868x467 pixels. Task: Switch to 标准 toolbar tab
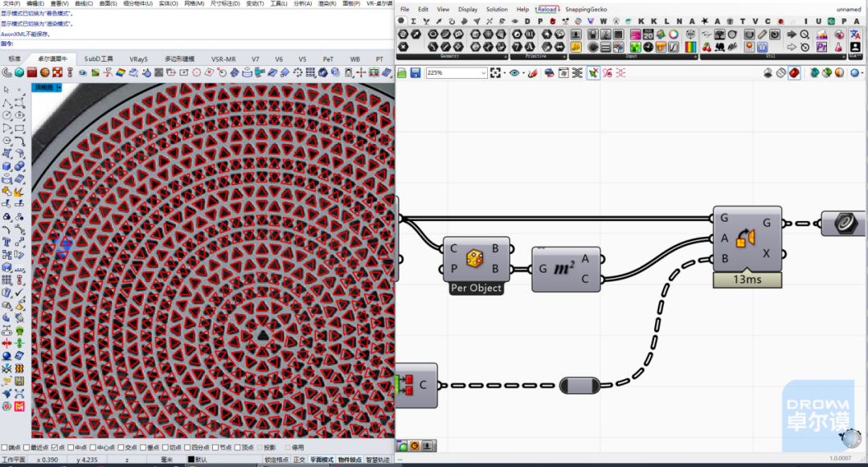tap(14, 59)
